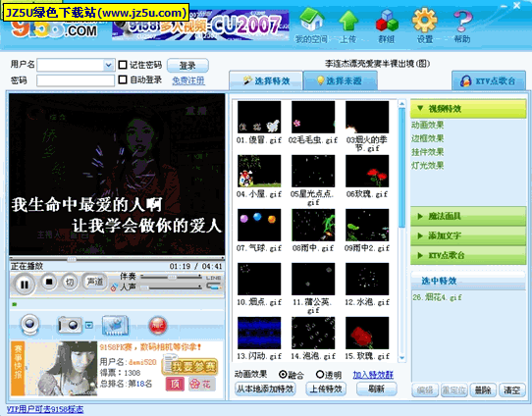Select the 07.气球.gif effect thumbnail
Image resolution: width=532 pixels, height=416 pixels.
click(x=259, y=225)
